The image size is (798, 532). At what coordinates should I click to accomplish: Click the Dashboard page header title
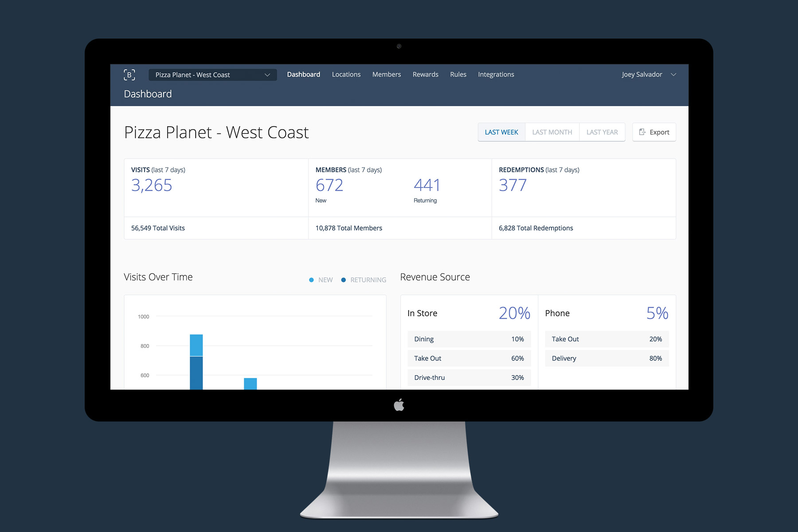(x=148, y=94)
